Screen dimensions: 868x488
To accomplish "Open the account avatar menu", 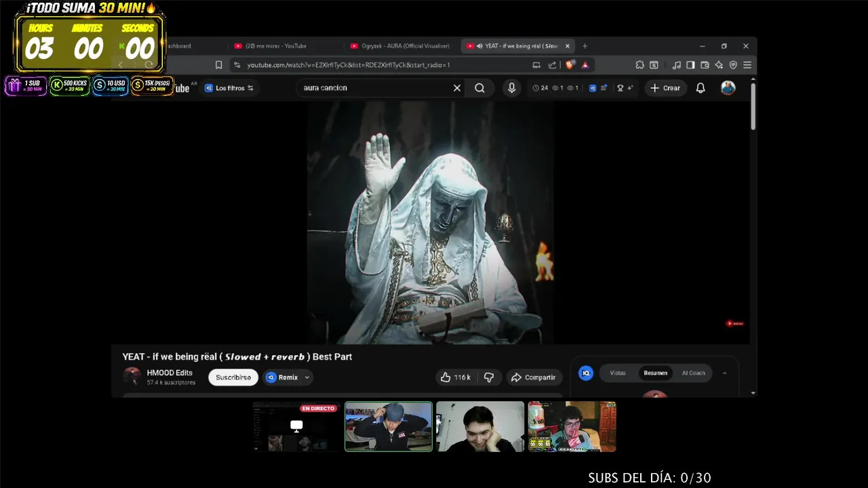I will [728, 88].
